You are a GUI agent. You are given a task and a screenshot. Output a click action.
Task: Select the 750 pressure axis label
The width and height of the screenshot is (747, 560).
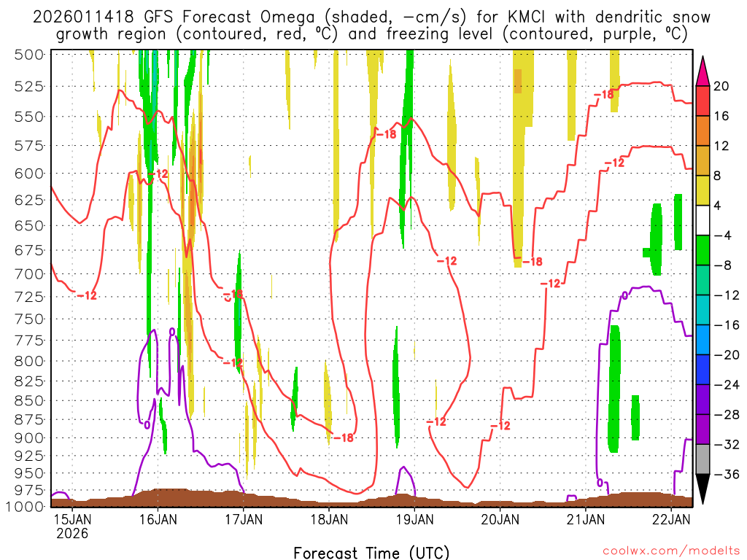(29, 319)
